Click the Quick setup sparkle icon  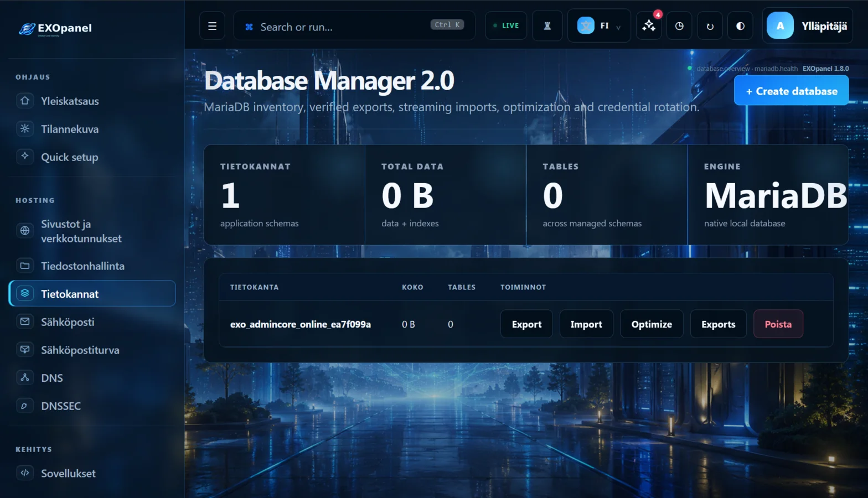click(x=25, y=157)
